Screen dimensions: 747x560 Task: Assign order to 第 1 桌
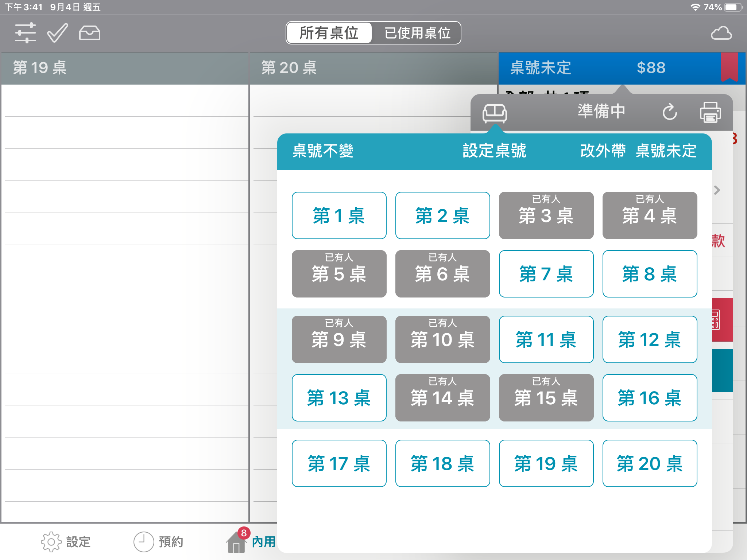point(339,215)
